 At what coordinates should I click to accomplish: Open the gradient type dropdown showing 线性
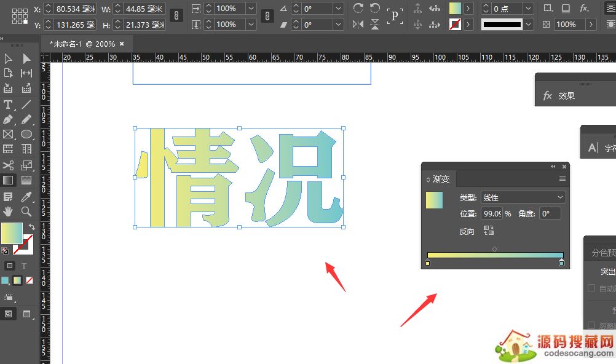coord(523,197)
